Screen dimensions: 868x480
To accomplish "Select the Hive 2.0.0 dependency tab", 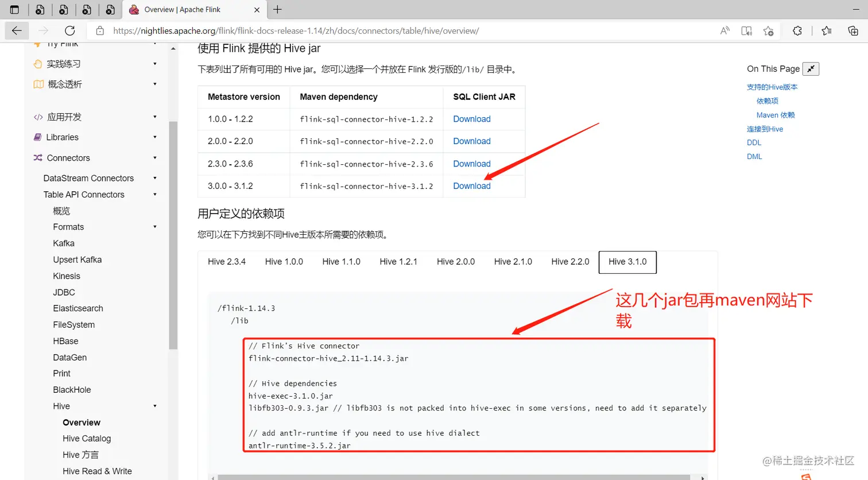I will [x=456, y=262].
